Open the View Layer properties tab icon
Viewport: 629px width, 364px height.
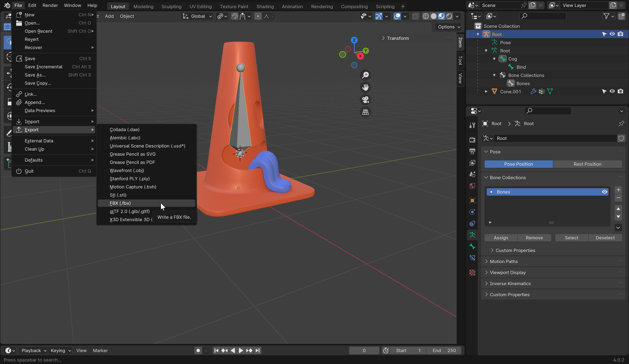[472, 163]
